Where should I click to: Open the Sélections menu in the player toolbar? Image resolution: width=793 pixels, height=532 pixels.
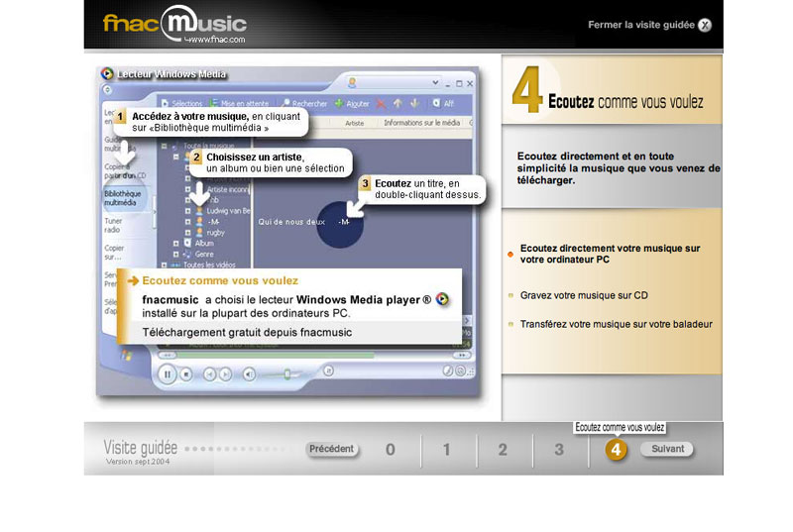pyautogui.click(x=181, y=104)
